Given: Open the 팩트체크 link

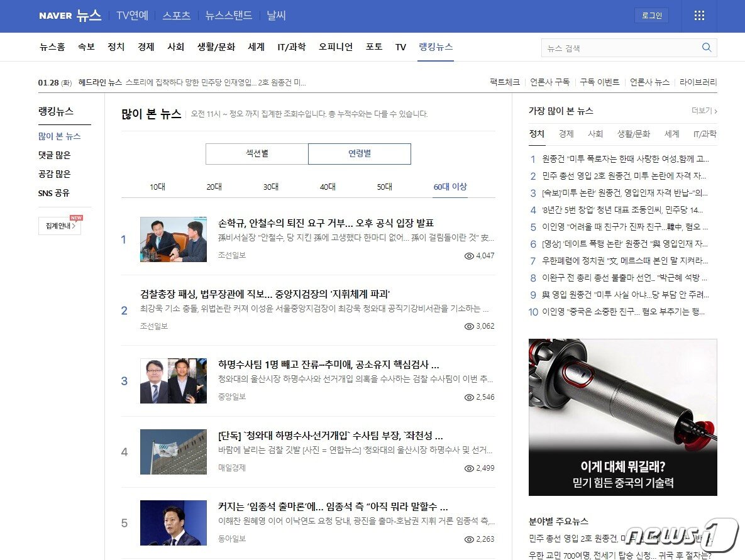Looking at the screenshot, I should (x=505, y=82).
